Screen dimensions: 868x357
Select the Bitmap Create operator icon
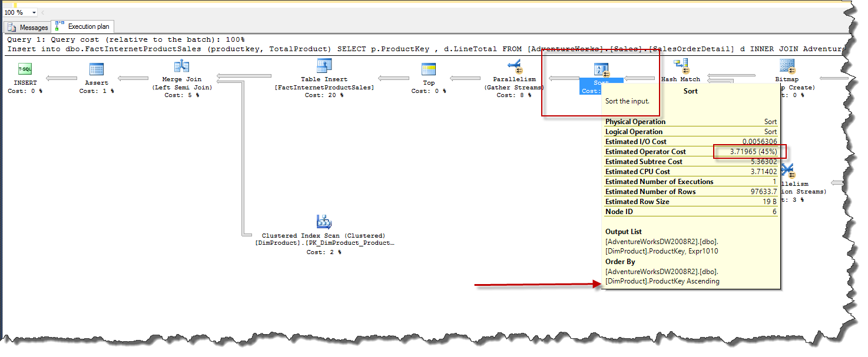[787, 65]
